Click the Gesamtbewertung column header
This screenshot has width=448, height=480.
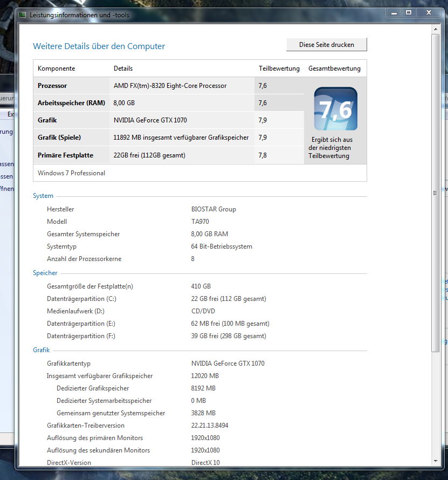334,68
